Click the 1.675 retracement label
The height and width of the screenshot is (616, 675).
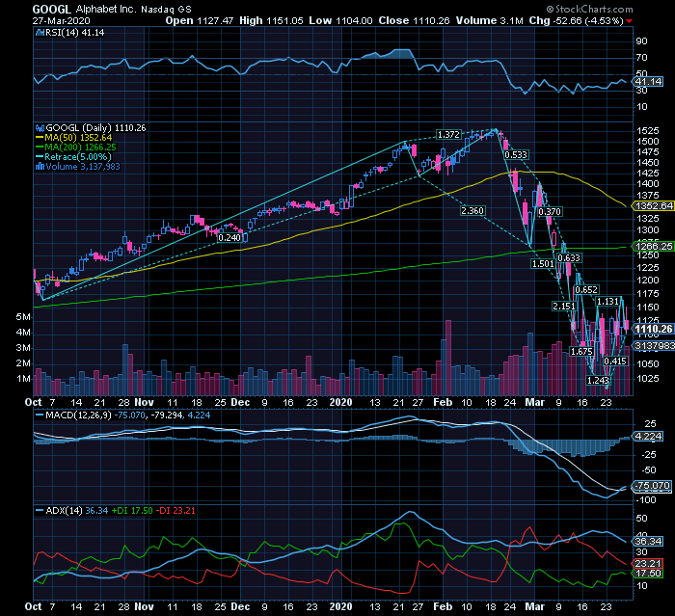581,352
